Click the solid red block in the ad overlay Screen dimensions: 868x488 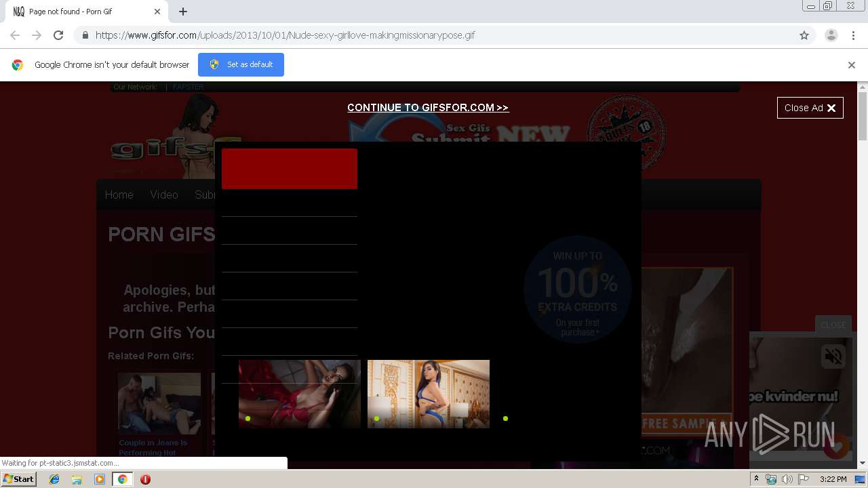pyautogui.click(x=290, y=169)
